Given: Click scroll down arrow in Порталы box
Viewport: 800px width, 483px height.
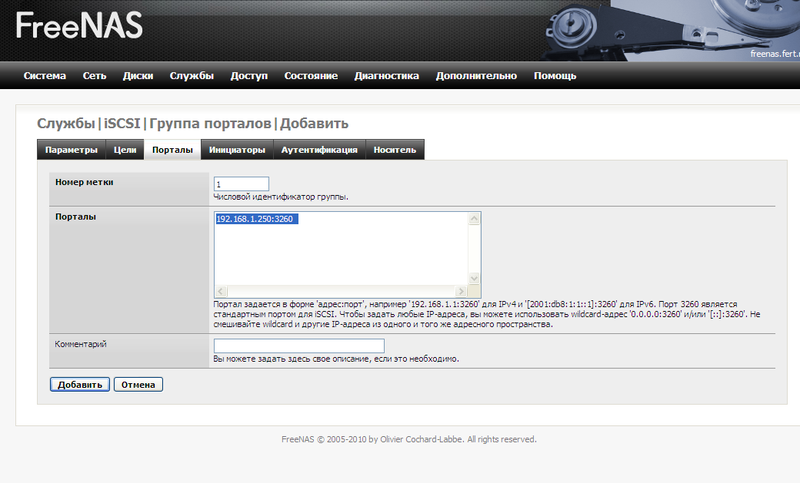Looking at the screenshot, I should click(474, 278).
